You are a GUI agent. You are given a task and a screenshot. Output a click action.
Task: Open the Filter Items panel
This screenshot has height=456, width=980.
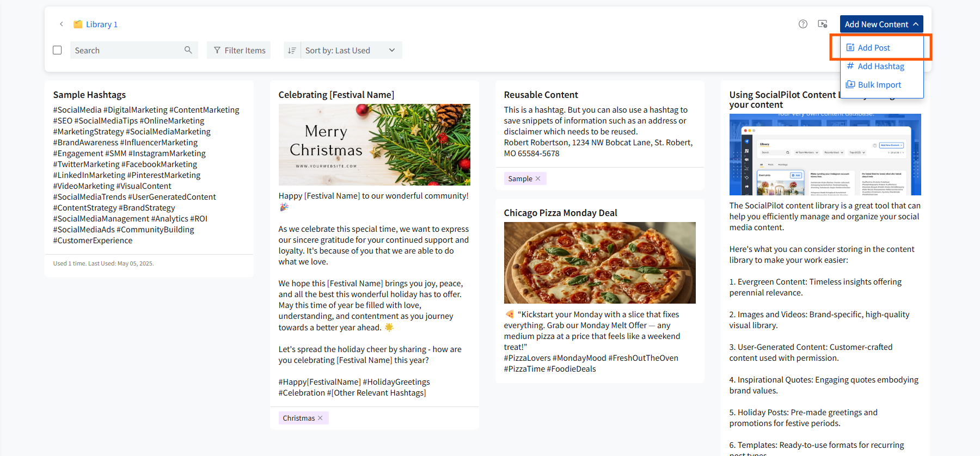pos(239,50)
